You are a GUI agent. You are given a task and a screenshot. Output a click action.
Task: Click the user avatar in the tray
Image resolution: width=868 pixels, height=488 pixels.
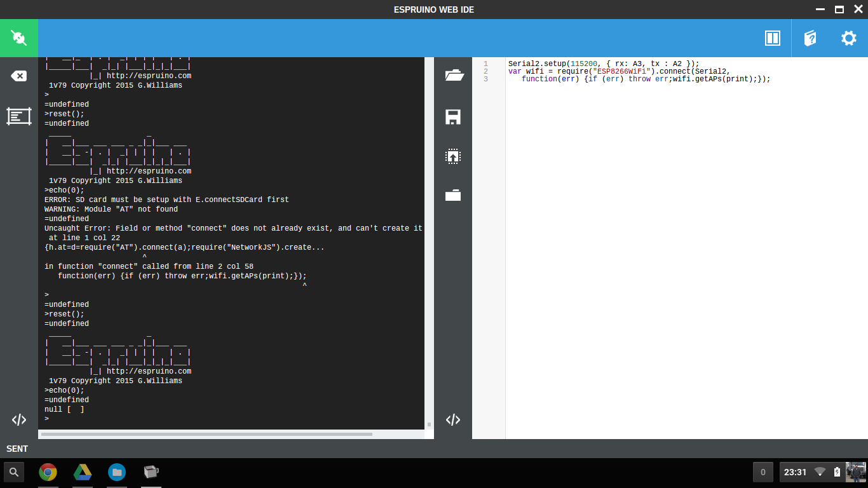point(855,472)
